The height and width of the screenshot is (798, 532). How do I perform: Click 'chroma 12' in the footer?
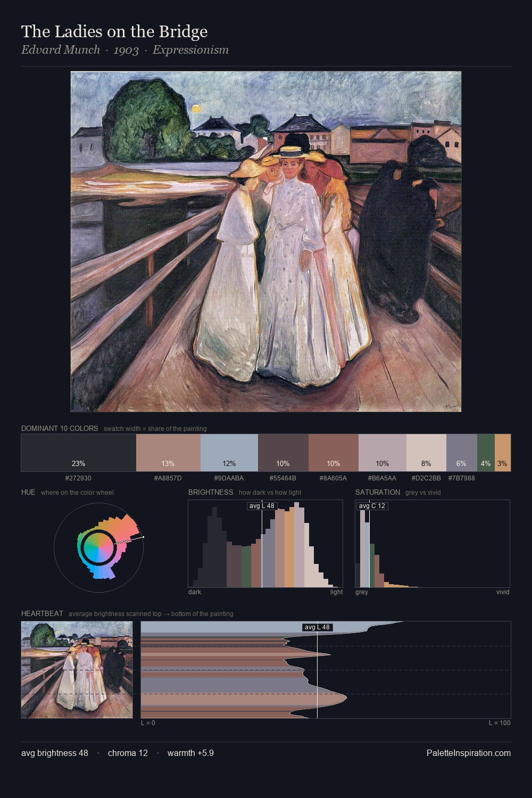[x=128, y=753]
